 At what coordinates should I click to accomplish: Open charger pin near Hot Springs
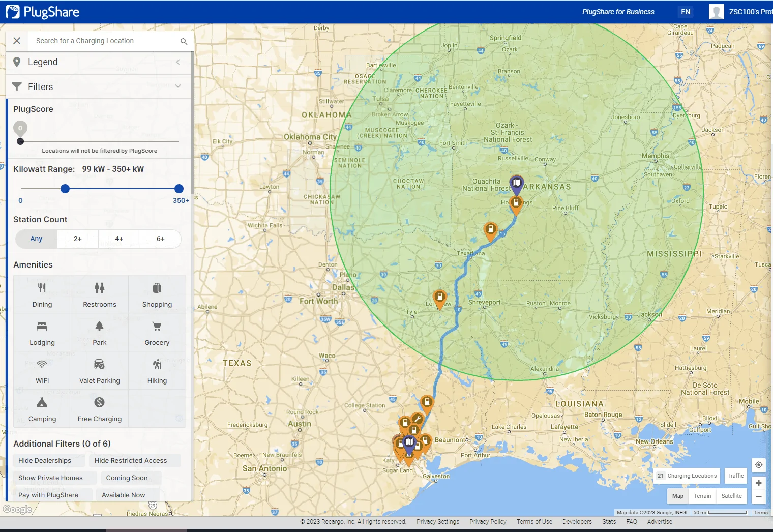point(516,204)
